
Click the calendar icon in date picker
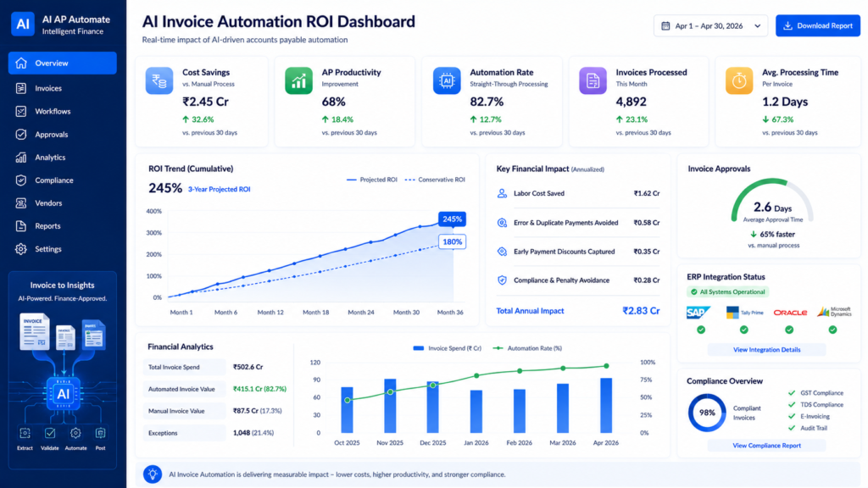coord(666,26)
